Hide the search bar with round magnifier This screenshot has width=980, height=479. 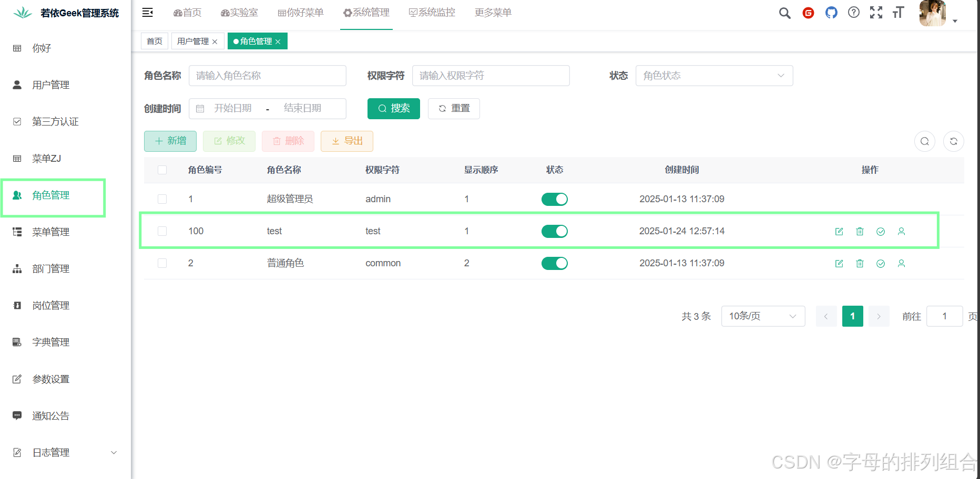(x=925, y=141)
